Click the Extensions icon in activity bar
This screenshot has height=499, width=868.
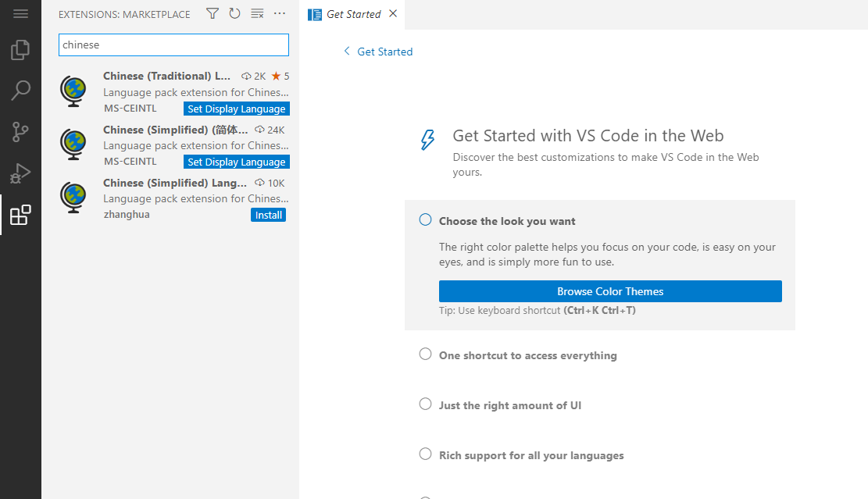tap(20, 215)
